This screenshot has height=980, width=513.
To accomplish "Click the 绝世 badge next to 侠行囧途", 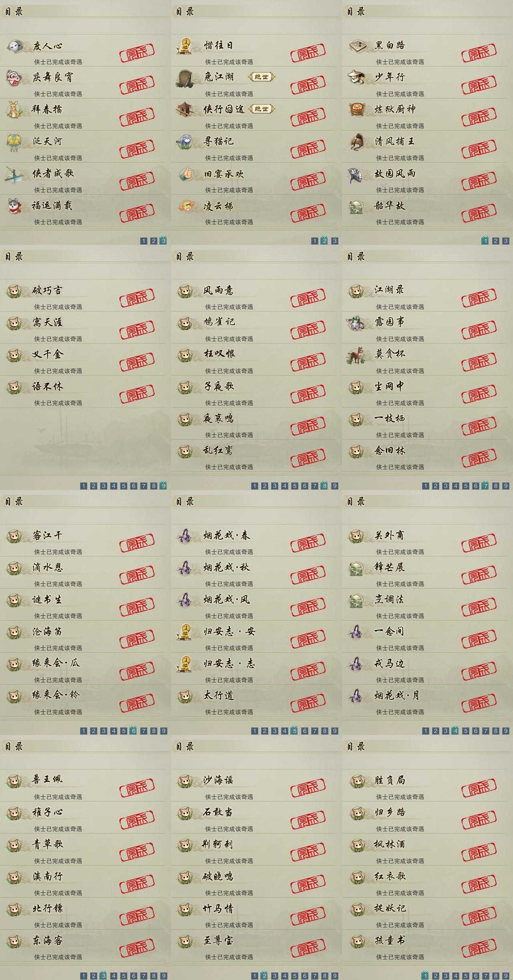I will (262, 109).
